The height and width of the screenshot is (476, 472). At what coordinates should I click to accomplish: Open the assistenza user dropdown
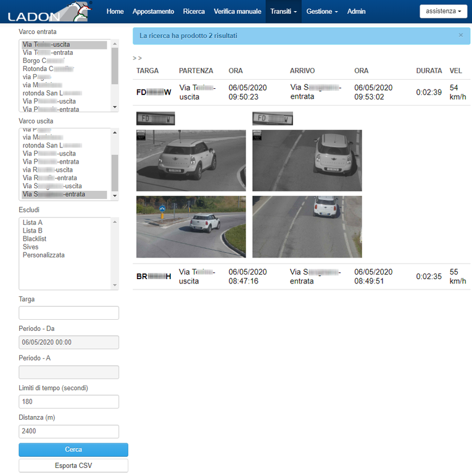click(443, 11)
